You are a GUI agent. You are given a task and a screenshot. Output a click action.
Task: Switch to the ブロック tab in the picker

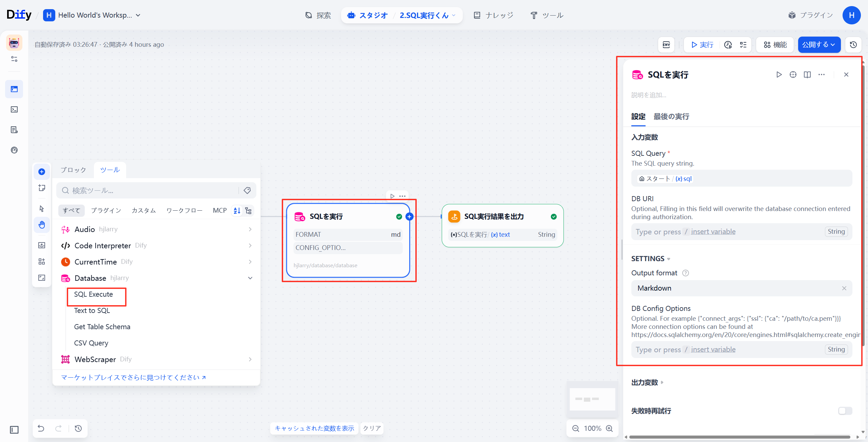click(73, 170)
